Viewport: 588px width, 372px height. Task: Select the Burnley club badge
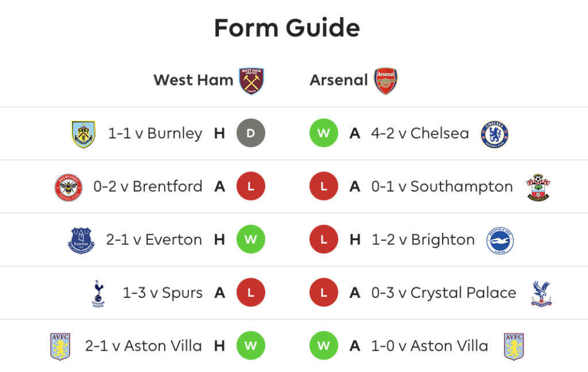tap(84, 134)
